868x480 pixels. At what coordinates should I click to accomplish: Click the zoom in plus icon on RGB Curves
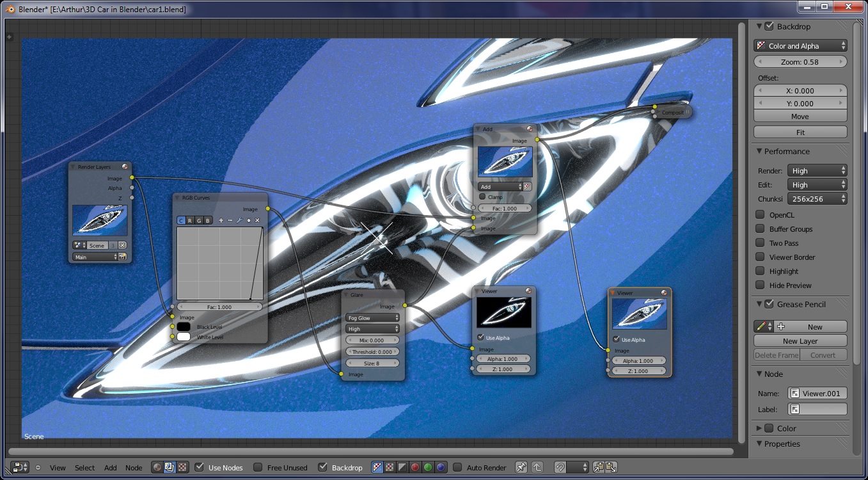(221, 220)
